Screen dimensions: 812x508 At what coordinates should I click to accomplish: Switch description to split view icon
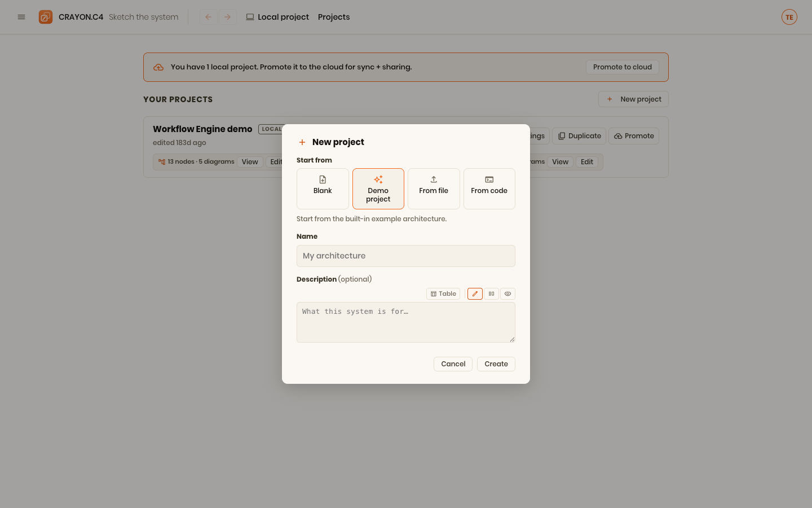point(491,294)
